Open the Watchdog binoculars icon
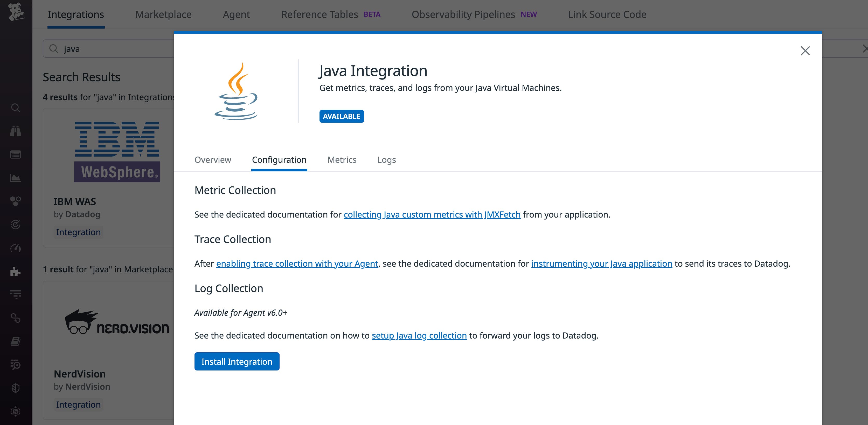 point(16,131)
